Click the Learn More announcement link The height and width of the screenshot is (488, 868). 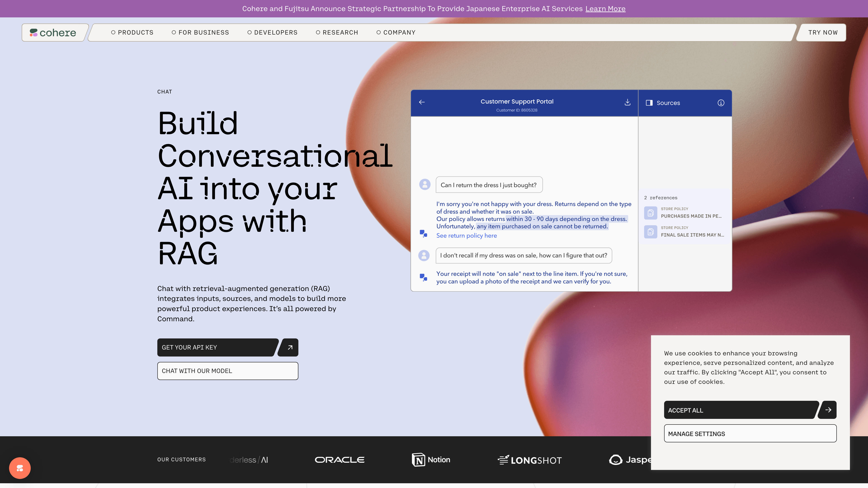(x=605, y=9)
